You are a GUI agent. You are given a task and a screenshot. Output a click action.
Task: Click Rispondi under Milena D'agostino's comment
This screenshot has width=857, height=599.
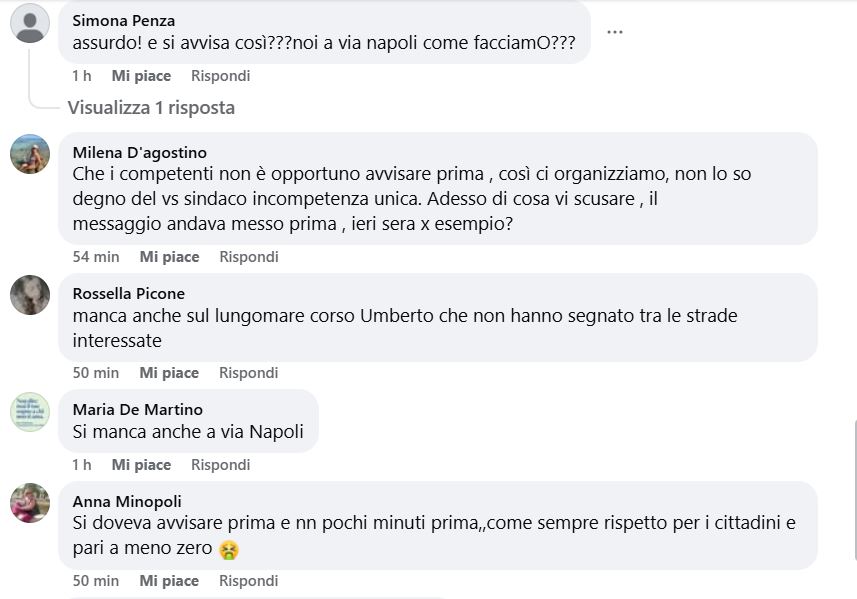tap(248, 257)
